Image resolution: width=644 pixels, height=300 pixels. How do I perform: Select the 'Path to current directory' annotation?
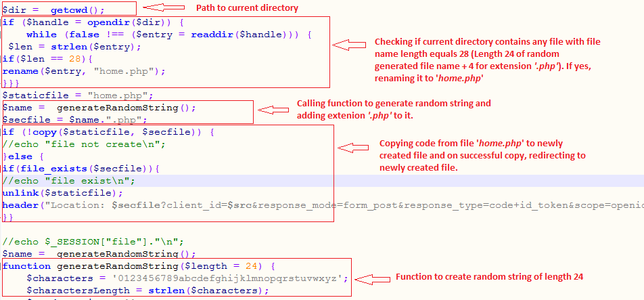247,8
